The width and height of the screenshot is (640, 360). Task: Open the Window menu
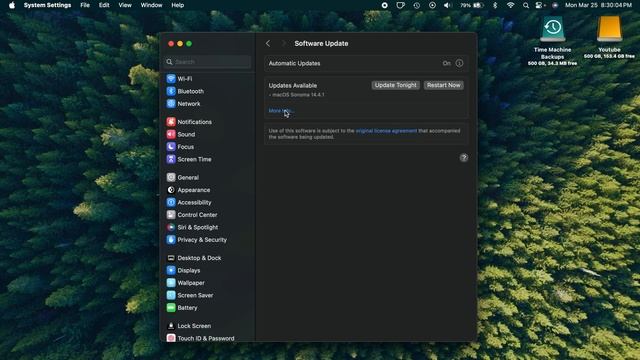click(x=151, y=5)
